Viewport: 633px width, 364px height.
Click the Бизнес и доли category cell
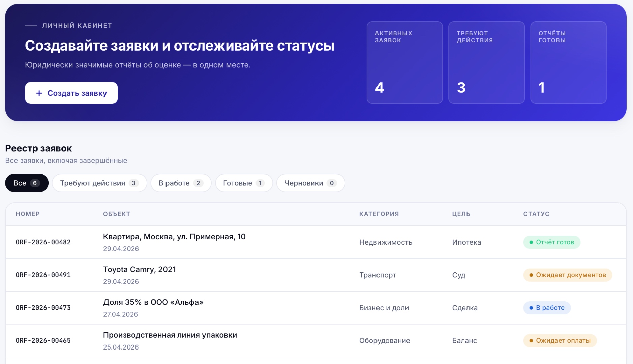click(x=384, y=308)
